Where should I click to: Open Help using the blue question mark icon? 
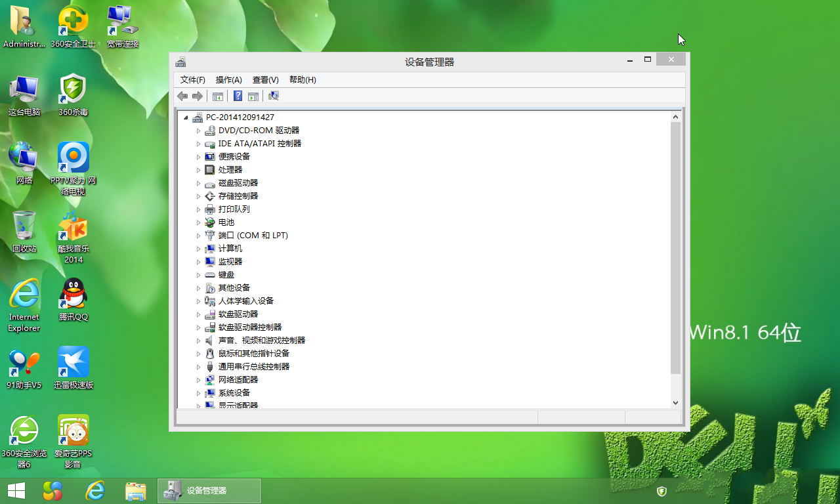238,96
